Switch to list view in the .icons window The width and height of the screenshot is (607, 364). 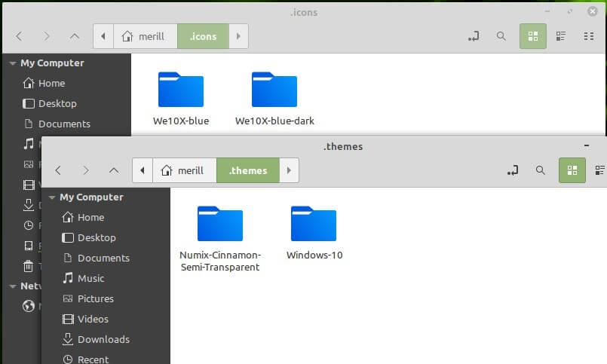pos(560,36)
